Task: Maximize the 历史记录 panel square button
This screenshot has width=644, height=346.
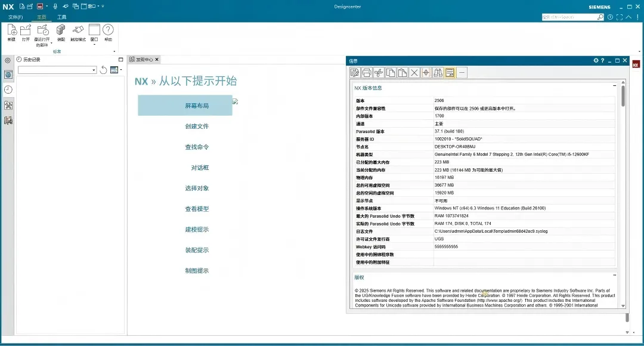Action: [120, 60]
